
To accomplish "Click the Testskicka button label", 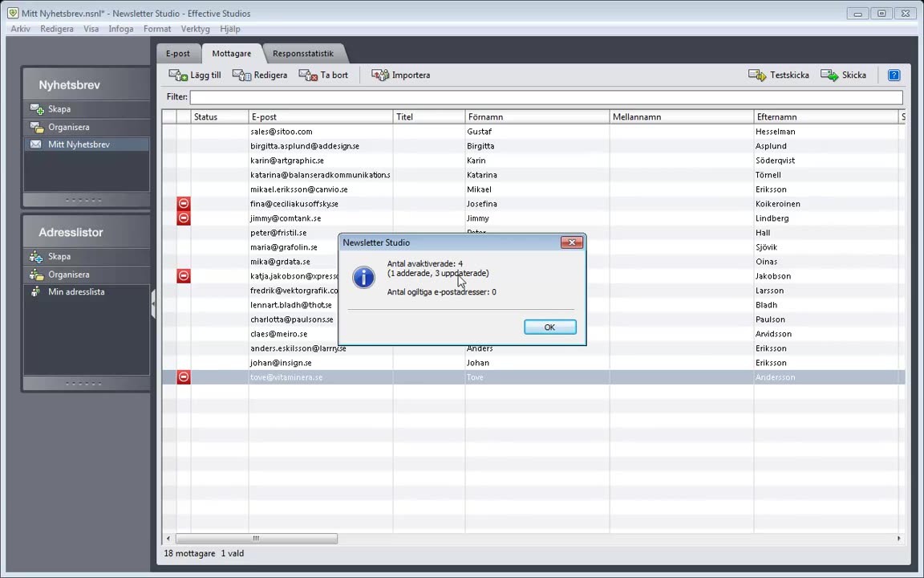I will [789, 75].
